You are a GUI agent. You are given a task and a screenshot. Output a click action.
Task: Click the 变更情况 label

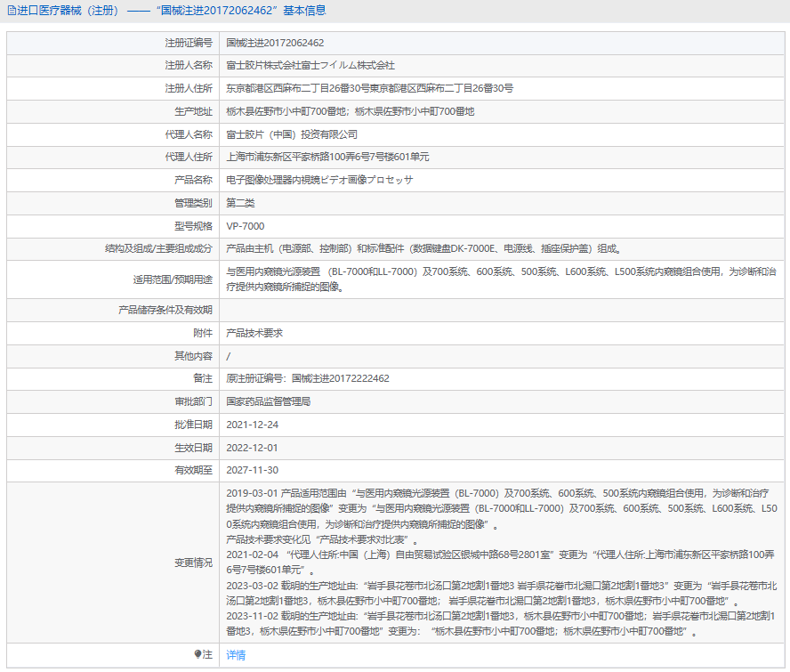[x=193, y=563]
